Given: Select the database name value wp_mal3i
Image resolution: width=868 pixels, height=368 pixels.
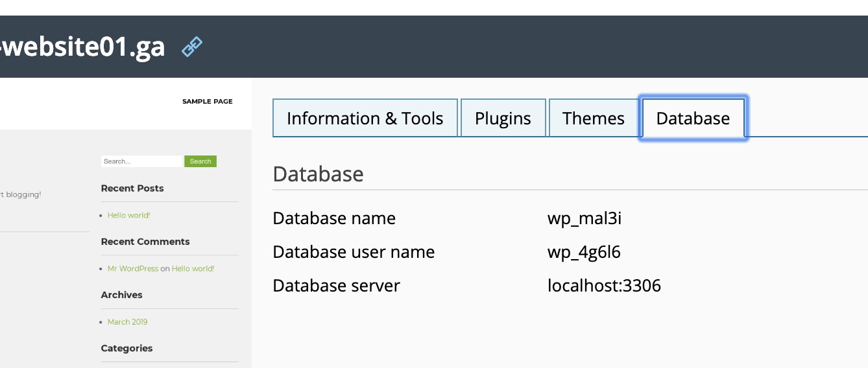Looking at the screenshot, I should pos(585,218).
